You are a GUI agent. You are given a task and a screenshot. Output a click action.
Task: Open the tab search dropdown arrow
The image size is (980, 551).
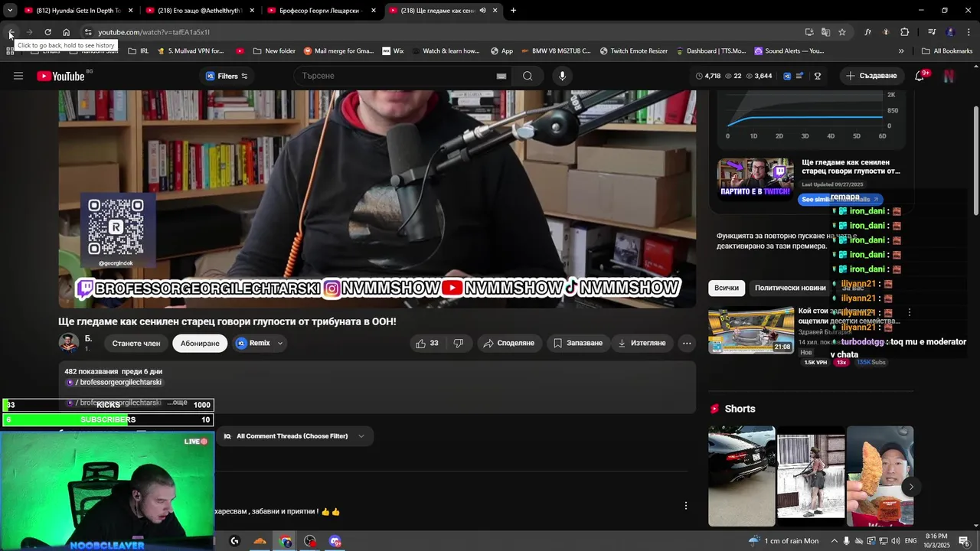pyautogui.click(x=10, y=11)
